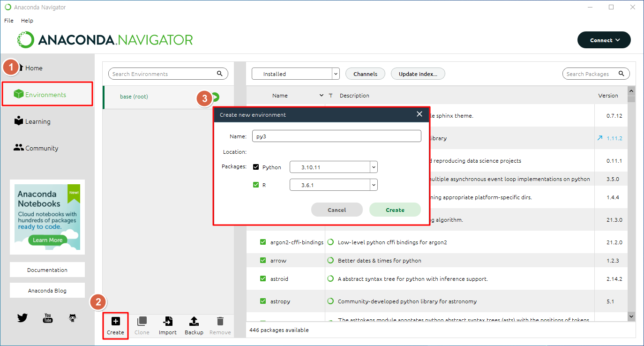Open the Installed package filter dropdown
Image resolution: width=644 pixels, height=346 pixels.
pyautogui.click(x=295, y=74)
